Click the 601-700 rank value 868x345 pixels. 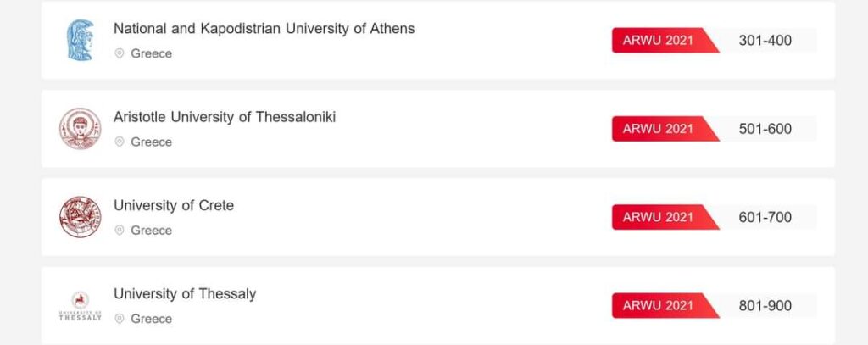[x=765, y=217]
